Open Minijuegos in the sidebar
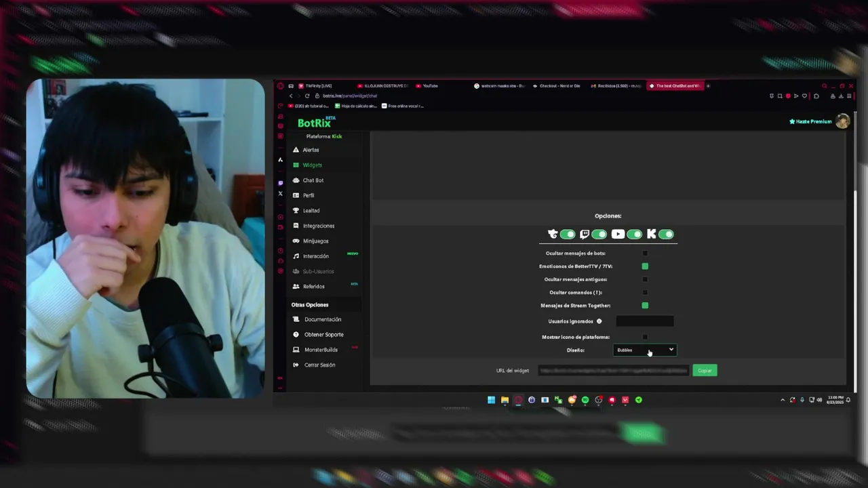This screenshot has height=488, width=868. click(311, 241)
